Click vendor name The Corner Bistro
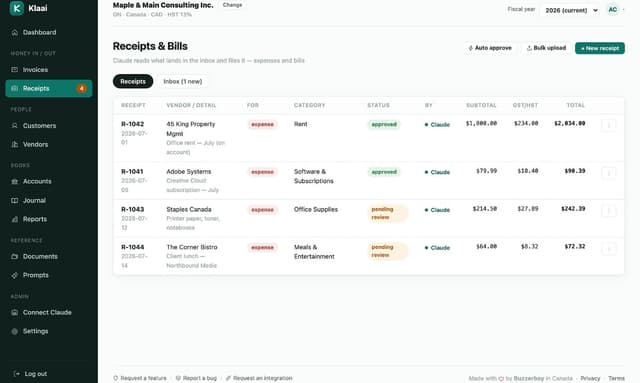This screenshot has width=640, height=383. tap(192, 247)
